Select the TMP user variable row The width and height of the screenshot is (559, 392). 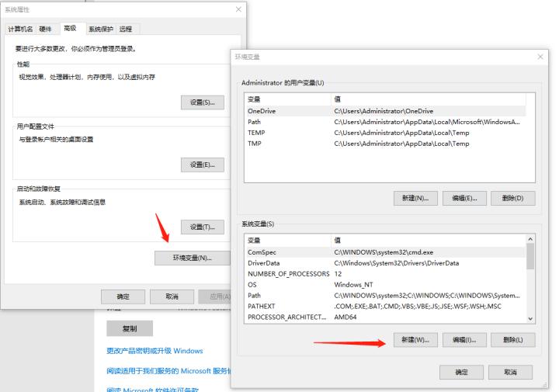coord(387,144)
